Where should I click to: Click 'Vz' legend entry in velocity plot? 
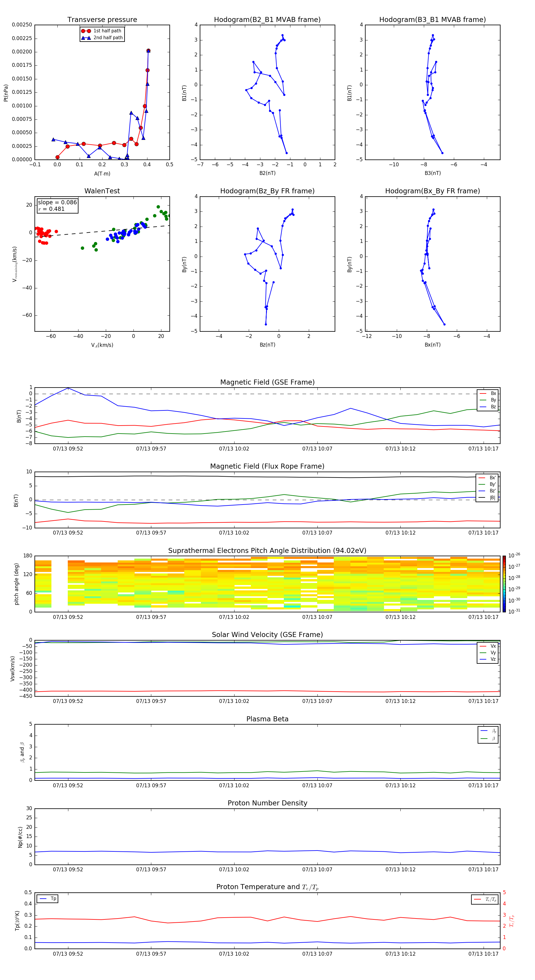[488, 659]
